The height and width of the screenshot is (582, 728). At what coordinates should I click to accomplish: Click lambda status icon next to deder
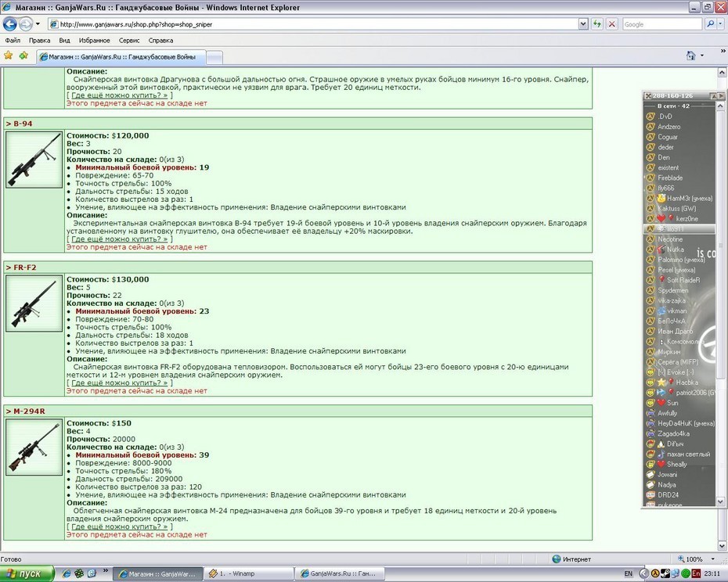(651, 147)
